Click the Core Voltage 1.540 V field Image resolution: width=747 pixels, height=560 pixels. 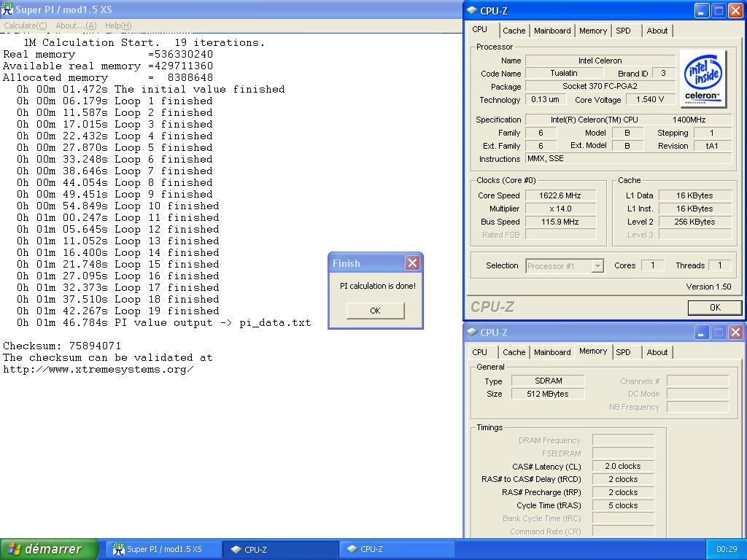pyautogui.click(x=650, y=99)
